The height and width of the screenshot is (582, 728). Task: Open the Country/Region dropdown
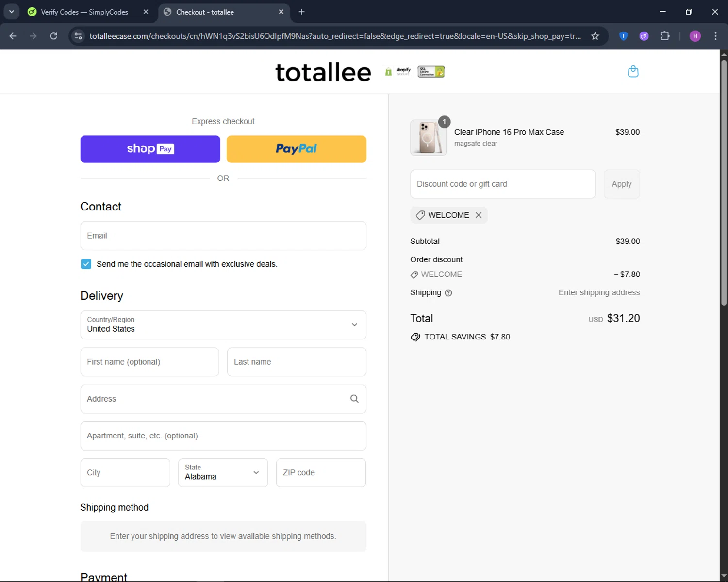pyautogui.click(x=223, y=325)
